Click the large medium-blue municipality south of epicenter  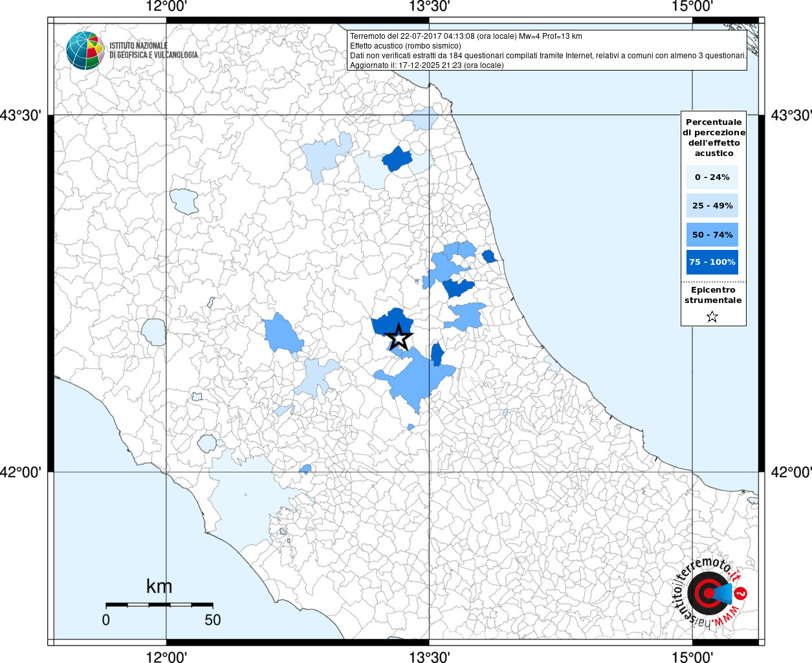coord(414,382)
